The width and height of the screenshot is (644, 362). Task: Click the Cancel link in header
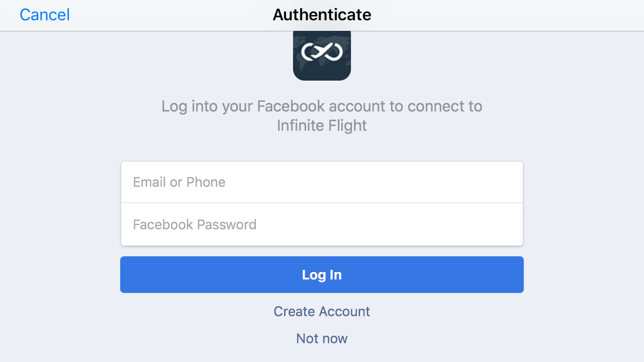pyautogui.click(x=45, y=15)
